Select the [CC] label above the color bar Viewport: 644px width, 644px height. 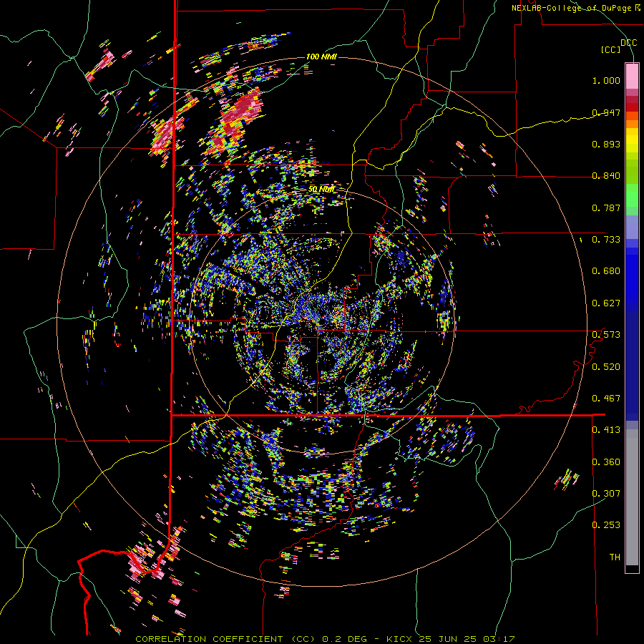[x=610, y=49]
